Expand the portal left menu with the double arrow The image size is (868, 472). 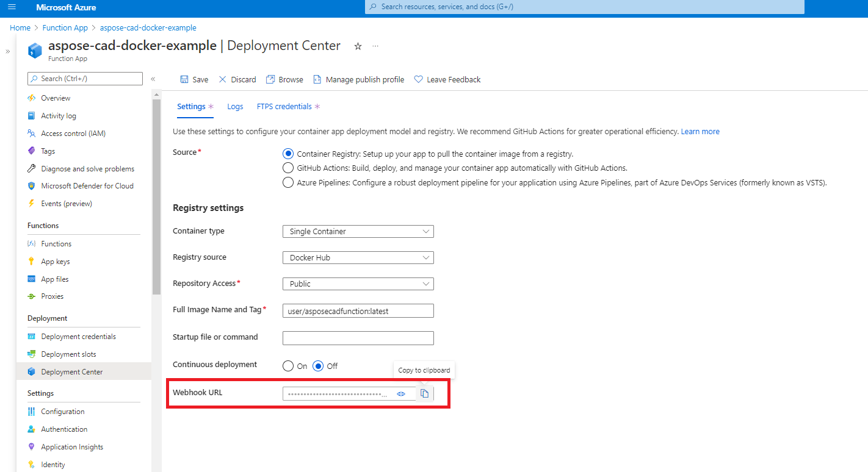pos(7,51)
